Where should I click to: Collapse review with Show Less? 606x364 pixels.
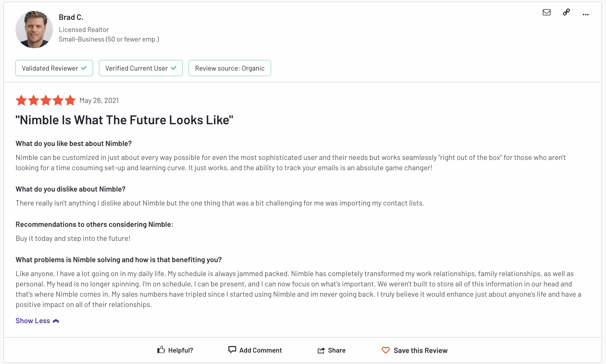pyautogui.click(x=33, y=321)
